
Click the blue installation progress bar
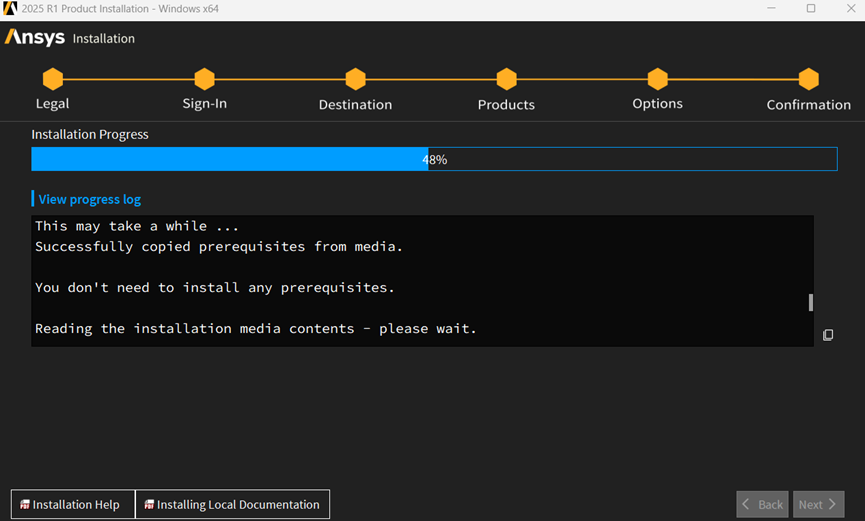434,159
